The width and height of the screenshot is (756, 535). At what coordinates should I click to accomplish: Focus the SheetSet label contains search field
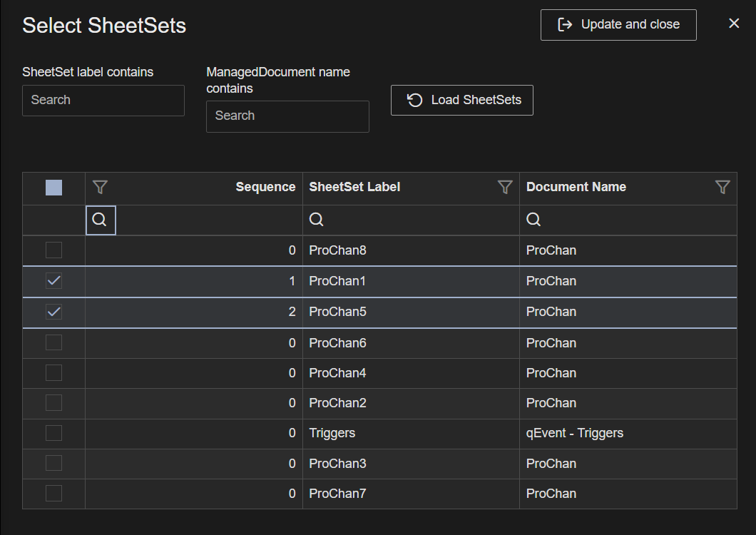click(x=103, y=101)
